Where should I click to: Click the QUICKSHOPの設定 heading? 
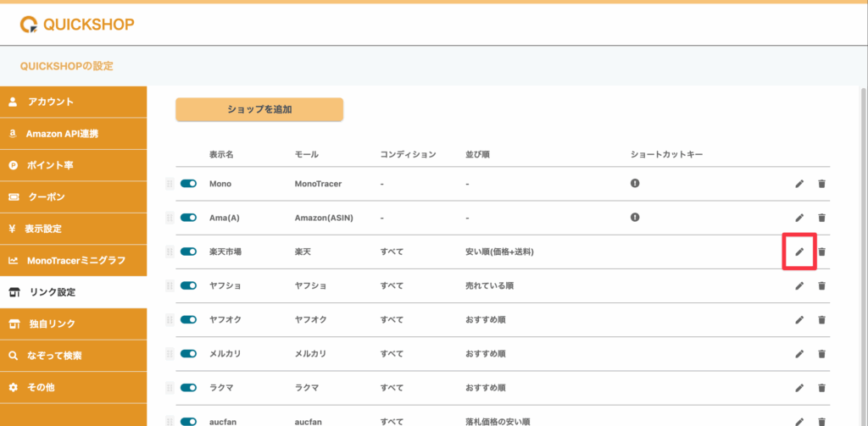66,66
